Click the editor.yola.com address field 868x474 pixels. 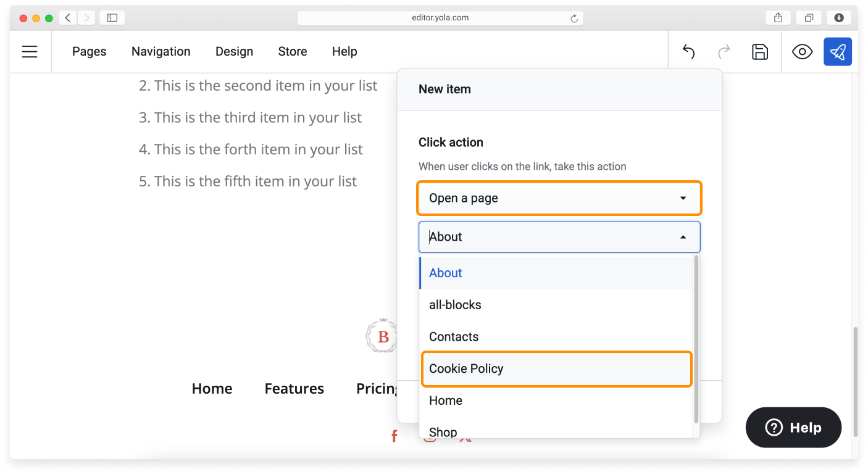click(x=440, y=19)
